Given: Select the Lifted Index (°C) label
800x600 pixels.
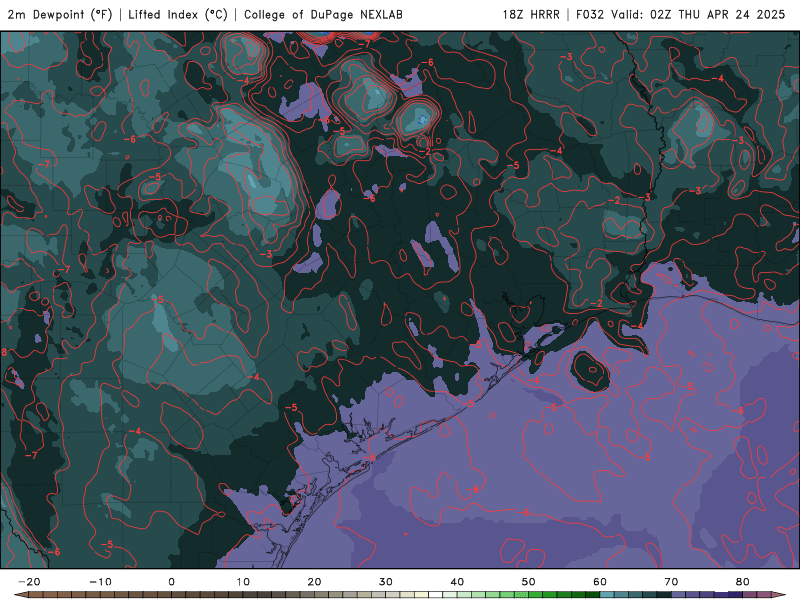Looking at the screenshot, I should pyautogui.click(x=178, y=14).
